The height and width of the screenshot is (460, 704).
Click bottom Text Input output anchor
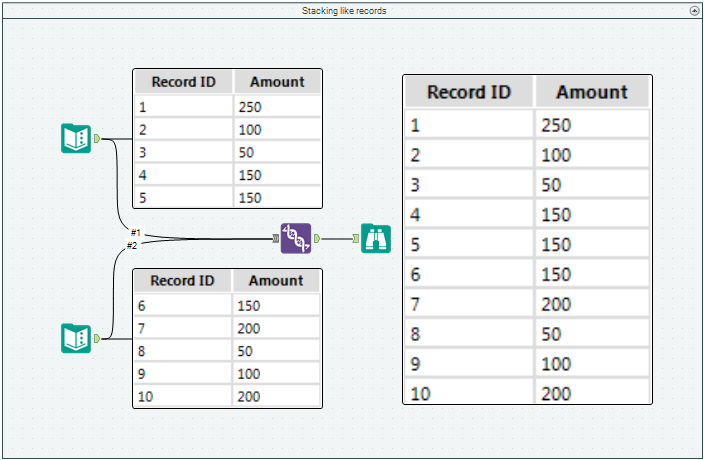pyautogui.click(x=97, y=338)
